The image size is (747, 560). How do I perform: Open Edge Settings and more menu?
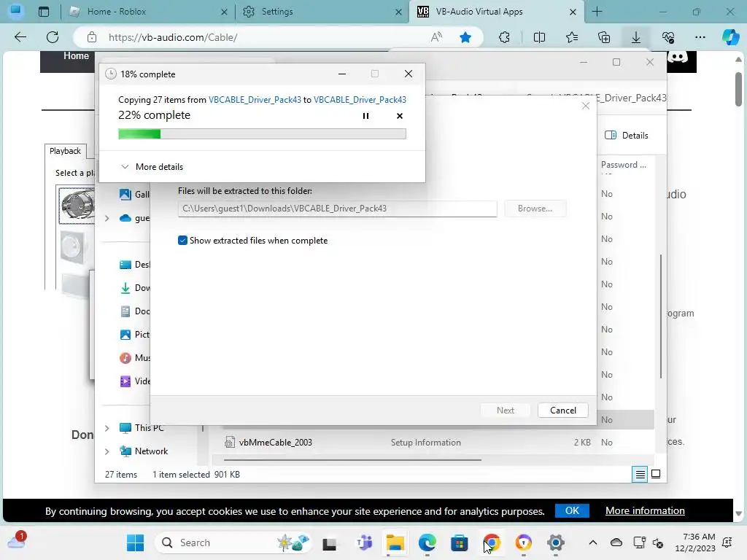[700, 37]
